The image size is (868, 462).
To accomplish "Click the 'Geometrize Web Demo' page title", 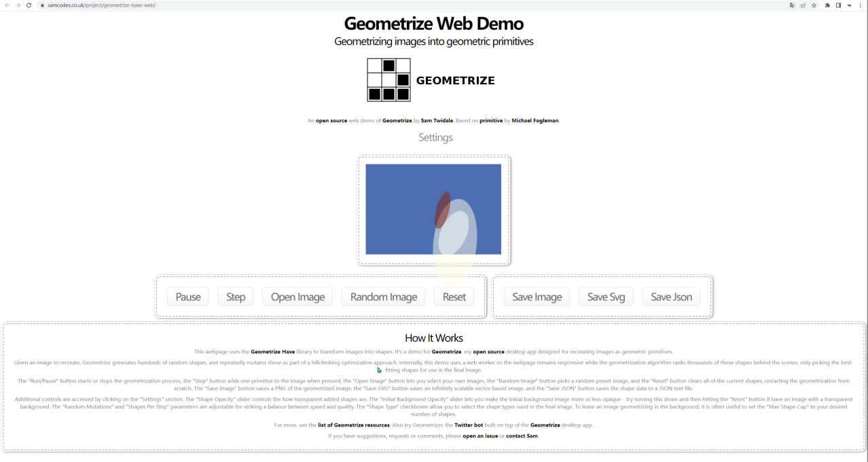I will [x=434, y=24].
